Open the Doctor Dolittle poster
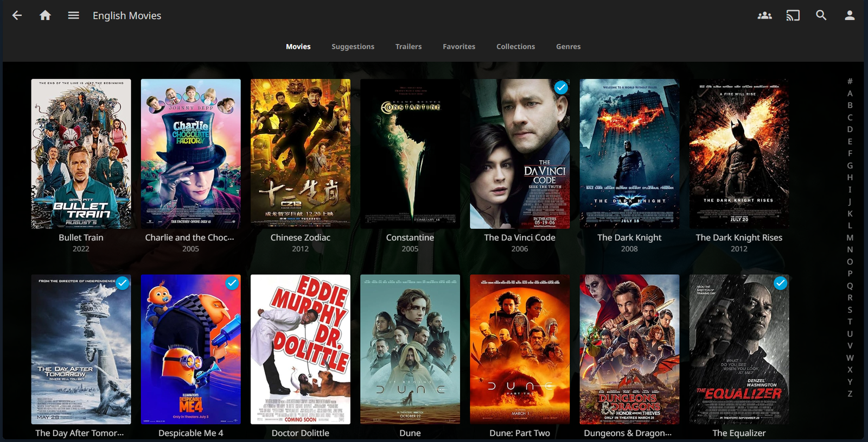Screen dimensions: 868x442 (x=301, y=349)
